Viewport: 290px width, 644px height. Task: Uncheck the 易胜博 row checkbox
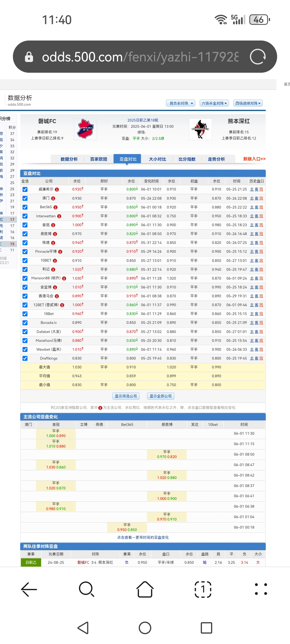(25, 234)
